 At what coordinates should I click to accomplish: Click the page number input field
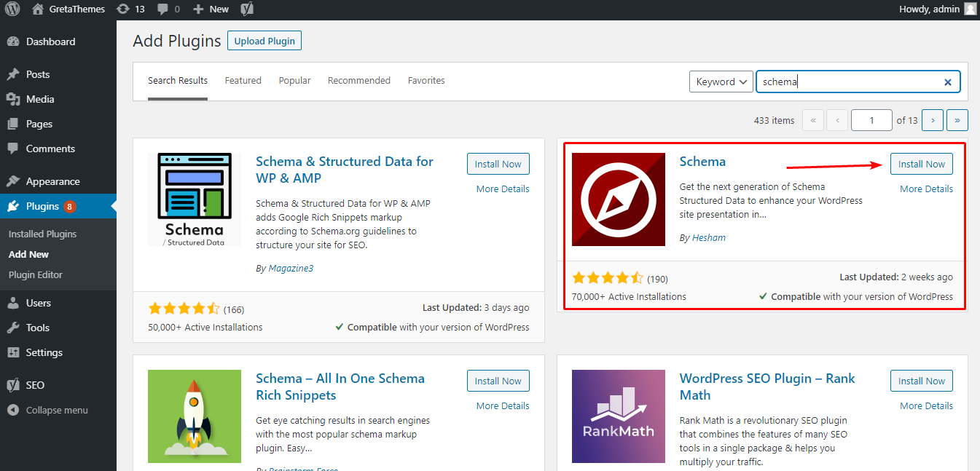pos(871,119)
